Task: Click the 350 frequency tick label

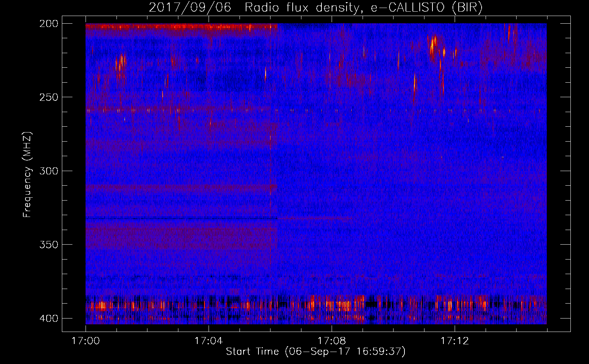Action: [49, 245]
